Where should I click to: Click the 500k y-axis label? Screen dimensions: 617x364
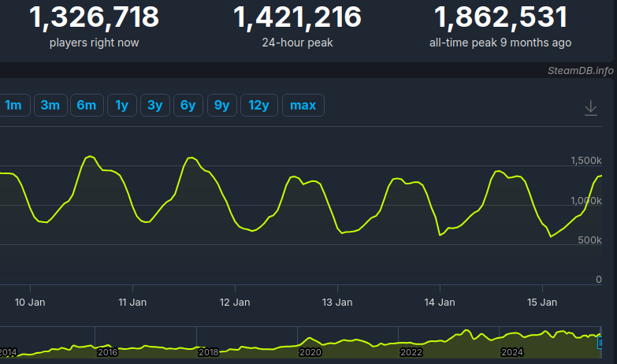click(x=589, y=240)
